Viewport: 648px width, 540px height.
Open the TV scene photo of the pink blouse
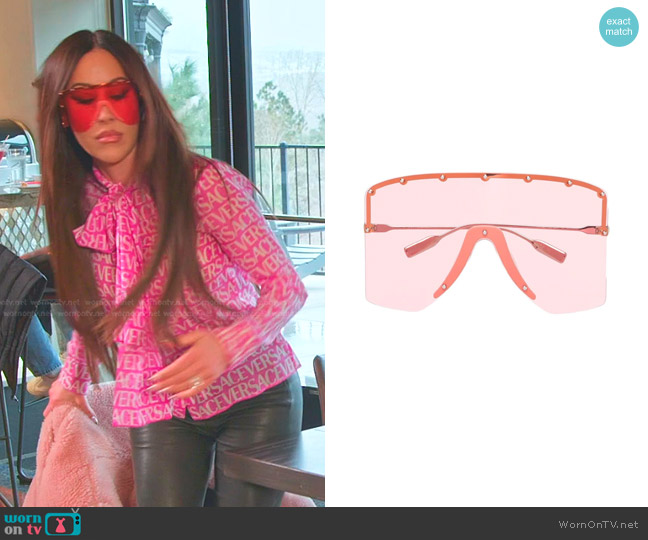pos(162,253)
